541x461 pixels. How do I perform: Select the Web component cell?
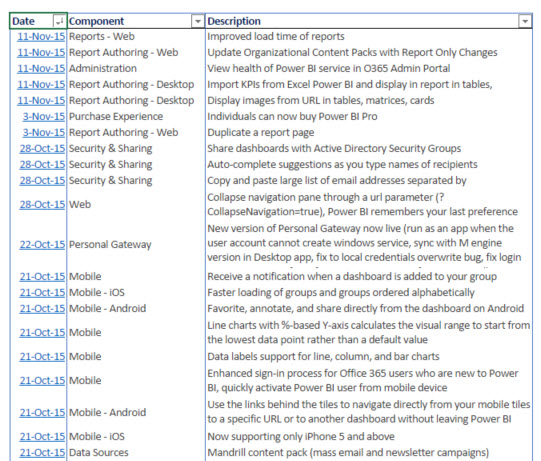click(x=136, y=205)
